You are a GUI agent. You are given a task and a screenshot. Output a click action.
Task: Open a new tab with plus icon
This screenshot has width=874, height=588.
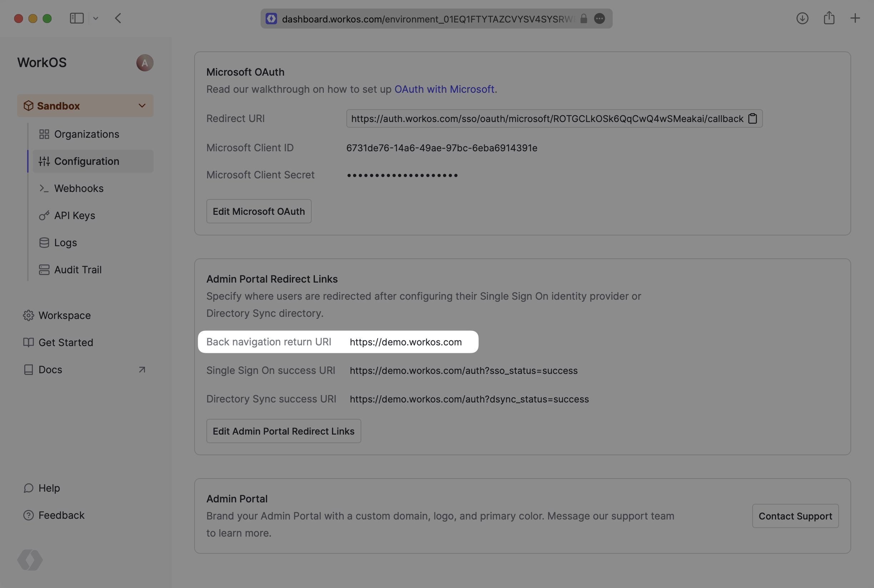(x=855, y=19)
